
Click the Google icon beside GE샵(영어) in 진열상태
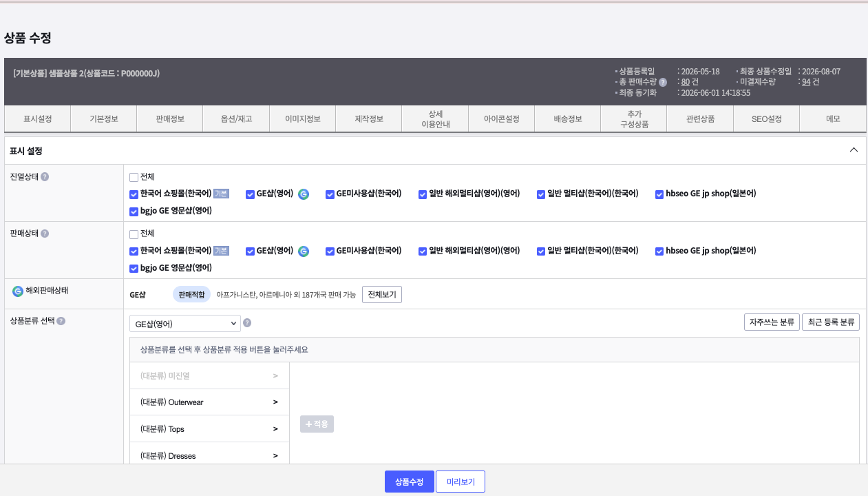tap(304, 194)
